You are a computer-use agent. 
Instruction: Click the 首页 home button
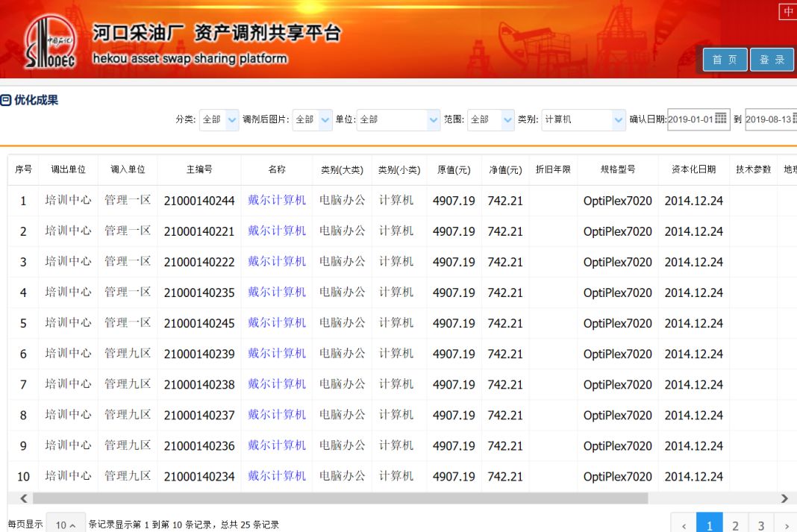725,60
